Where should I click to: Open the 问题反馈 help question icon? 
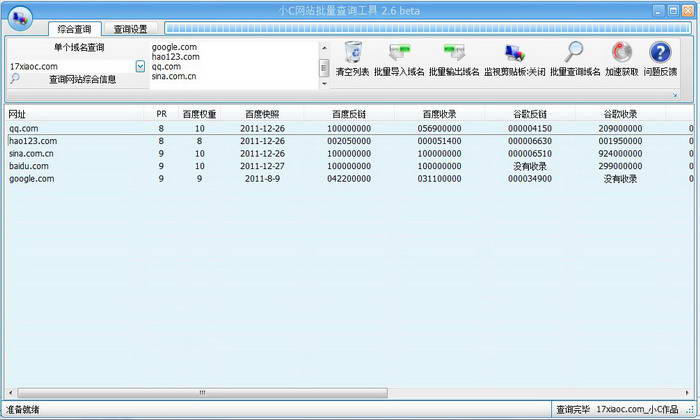pos(660,52)
